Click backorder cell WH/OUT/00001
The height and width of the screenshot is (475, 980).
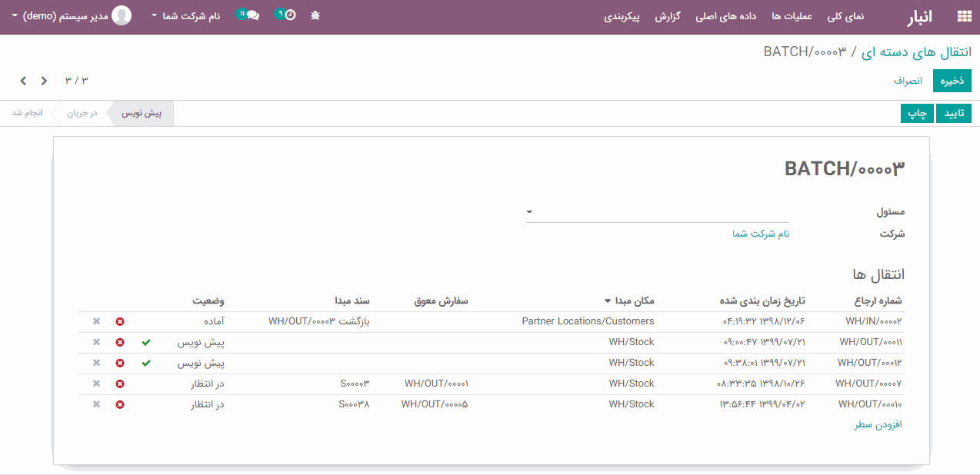tap(436, 384)
